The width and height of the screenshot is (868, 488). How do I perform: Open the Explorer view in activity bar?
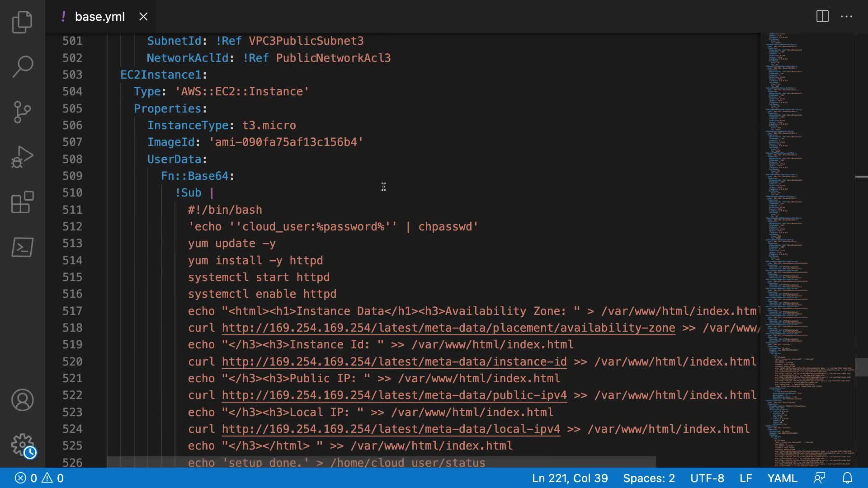tap(22, 22)
